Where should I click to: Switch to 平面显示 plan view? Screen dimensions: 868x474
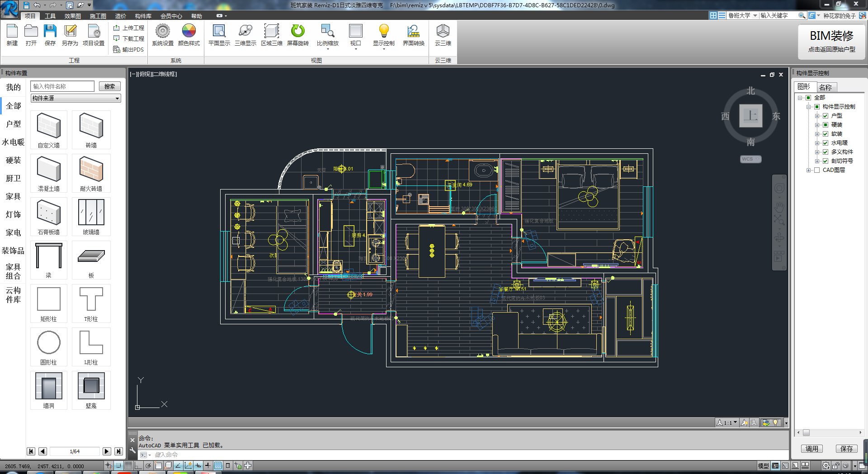(219, 35)
